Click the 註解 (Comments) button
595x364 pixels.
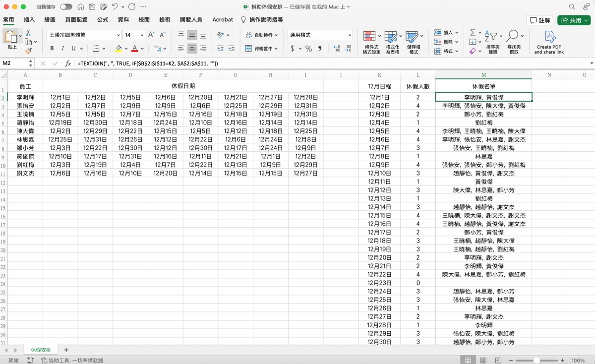point(539,20)
